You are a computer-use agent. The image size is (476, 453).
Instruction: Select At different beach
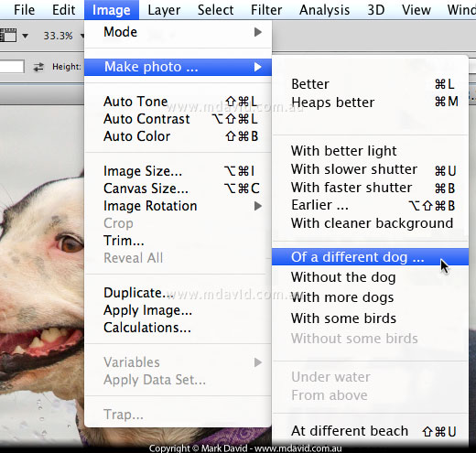[370, 431]
